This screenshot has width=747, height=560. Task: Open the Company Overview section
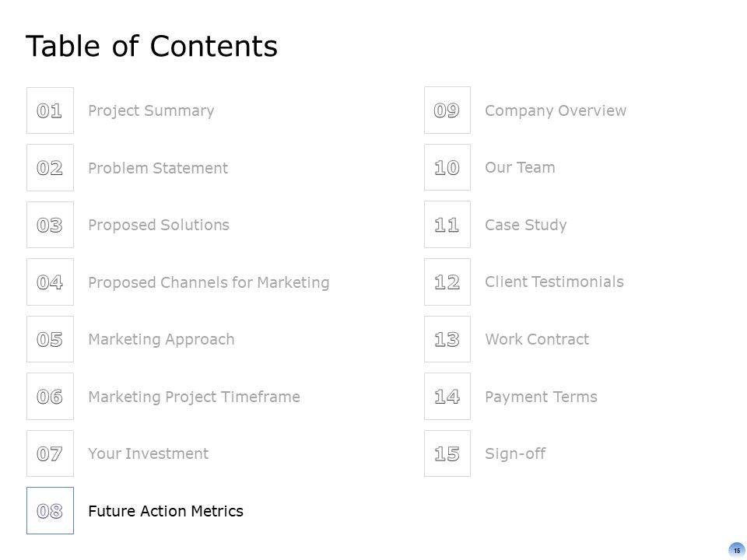(555, 110)
